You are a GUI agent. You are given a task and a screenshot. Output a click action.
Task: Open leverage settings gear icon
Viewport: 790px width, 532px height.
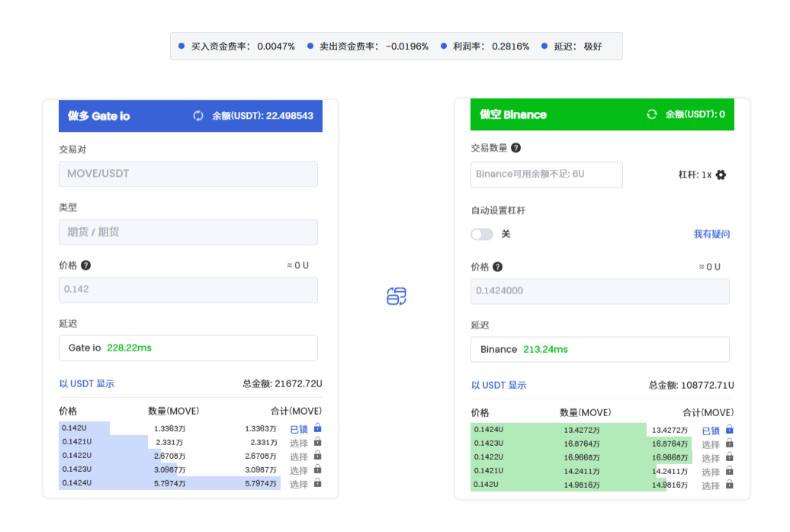point(721,175)
